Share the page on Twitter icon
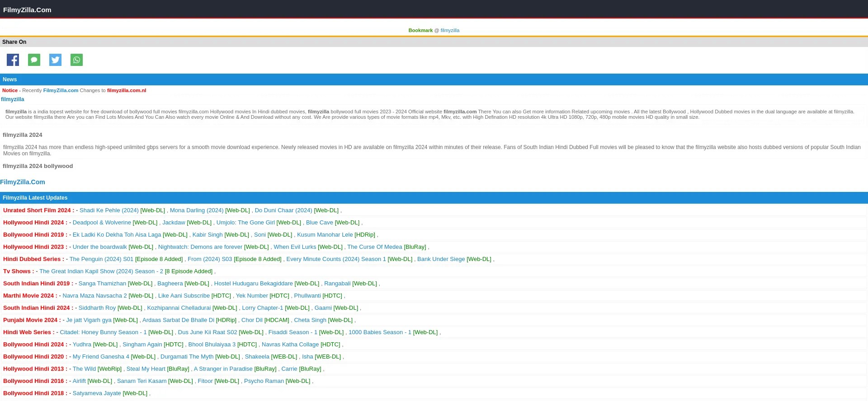The height and width of the screenshot is (401, 868). (x=55, y=60)
